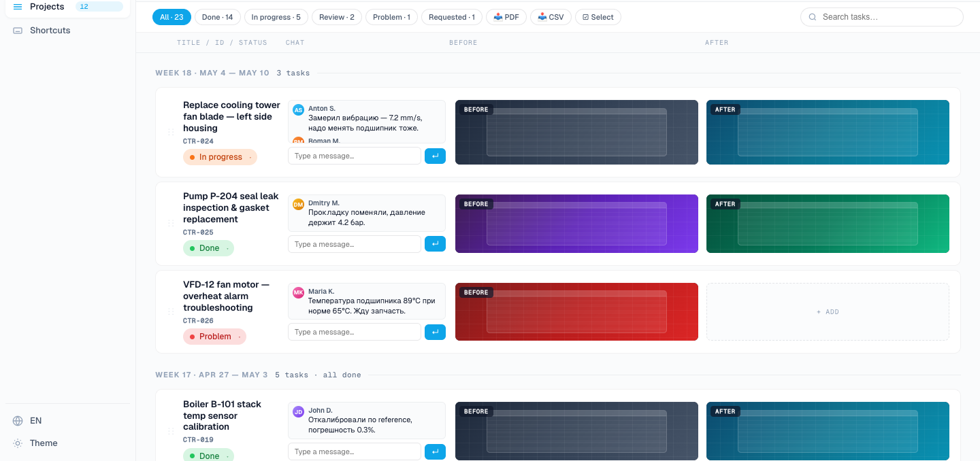Send message for Boiler B-101 task

[435, 451]
